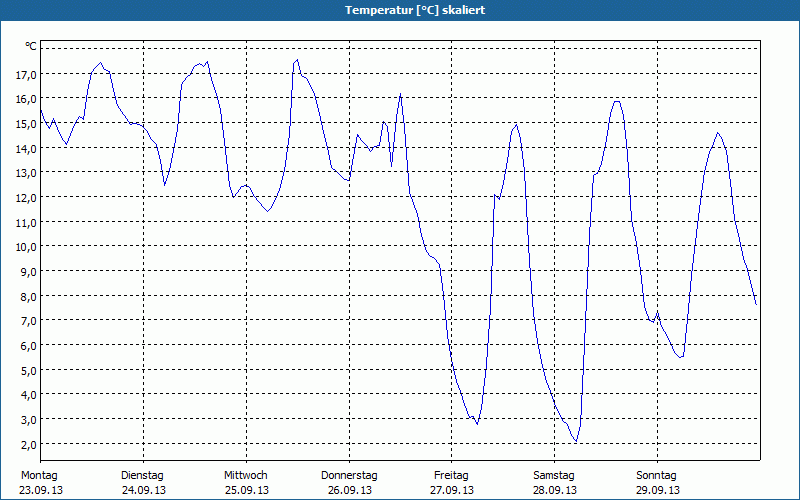Click the Donnerstag day label

click(349, 476)
